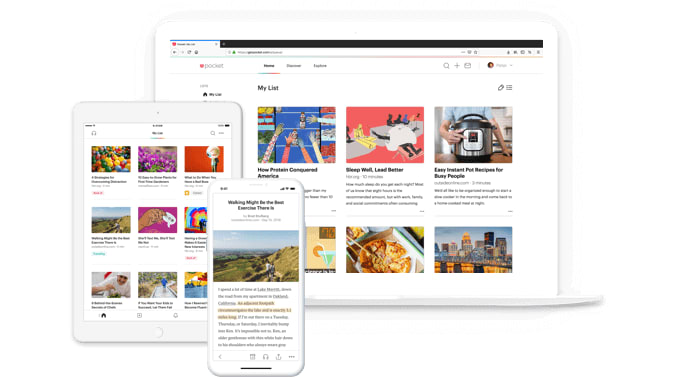Select My List in the laptop sidebar
Image resolution: width=680 pixels, height=378 pixels.
212,94
